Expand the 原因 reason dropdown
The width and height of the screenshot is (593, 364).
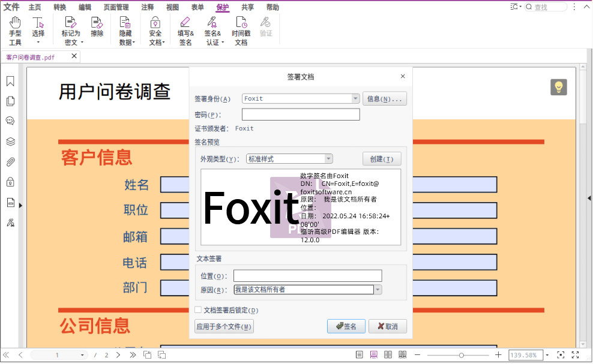378,289
